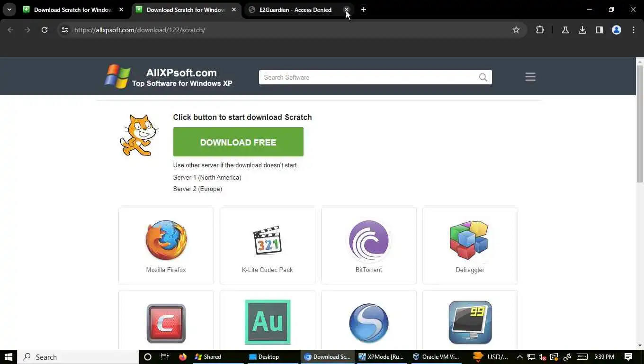Switch to XPMode taskbar window
This screenshot has height=364, width=644.
[381, 357]
